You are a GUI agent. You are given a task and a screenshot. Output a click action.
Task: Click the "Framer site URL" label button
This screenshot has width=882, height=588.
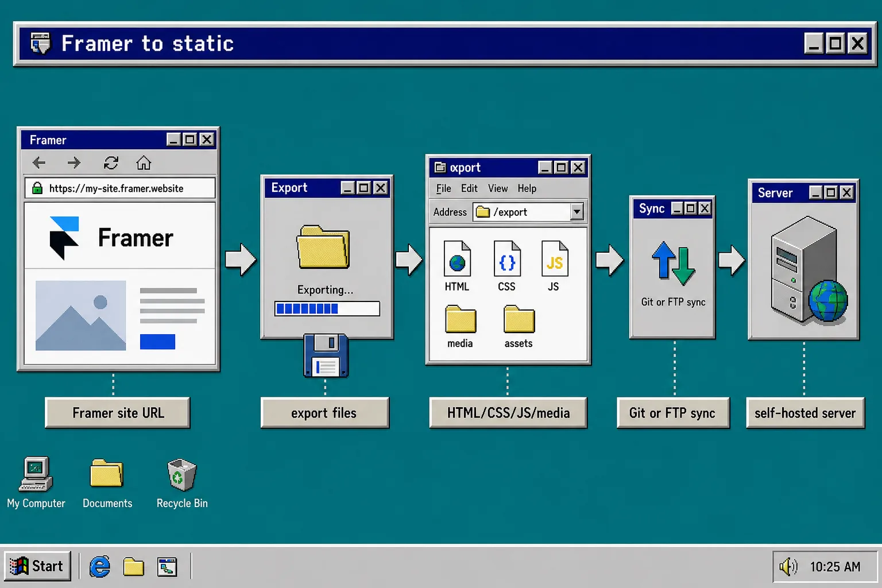(x=118, y=413)
